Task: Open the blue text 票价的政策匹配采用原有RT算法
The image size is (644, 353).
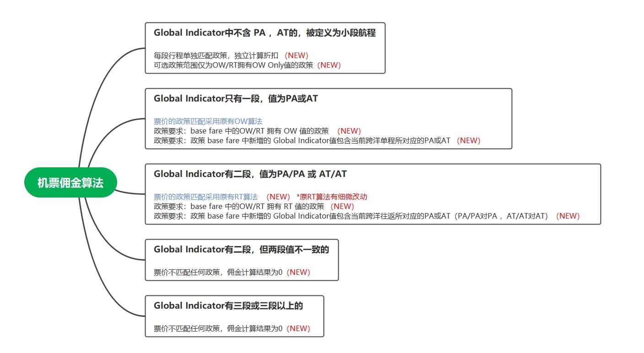Action: [206, 197]
